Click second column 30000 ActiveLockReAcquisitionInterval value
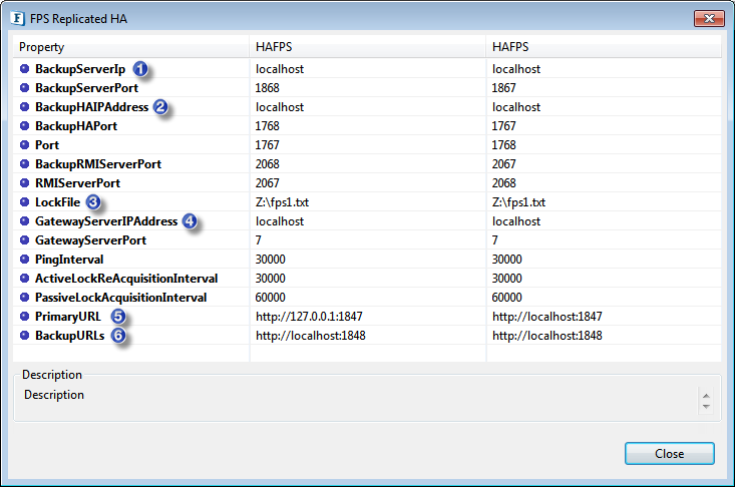735x487 pixels. coord(507,278)
